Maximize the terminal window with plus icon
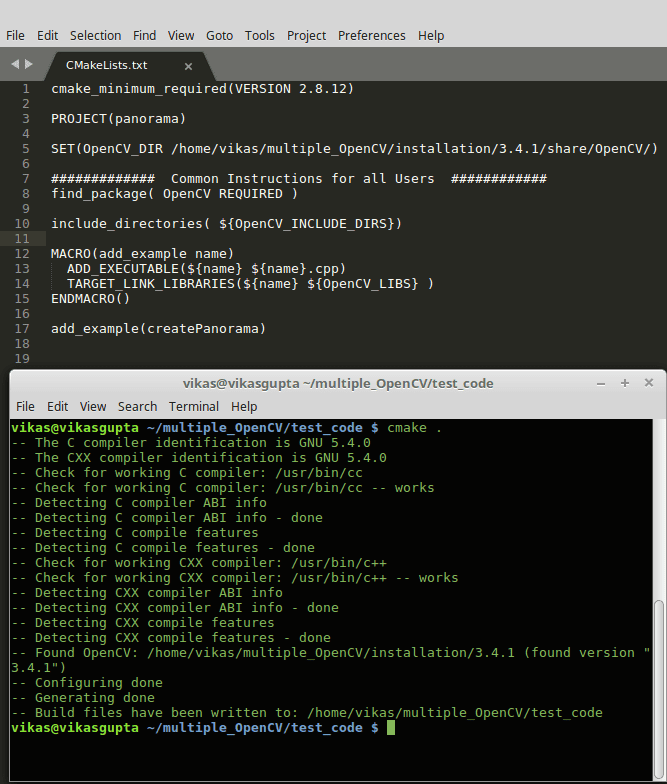The height and width of the screenshot is (784, 667). 625,383
